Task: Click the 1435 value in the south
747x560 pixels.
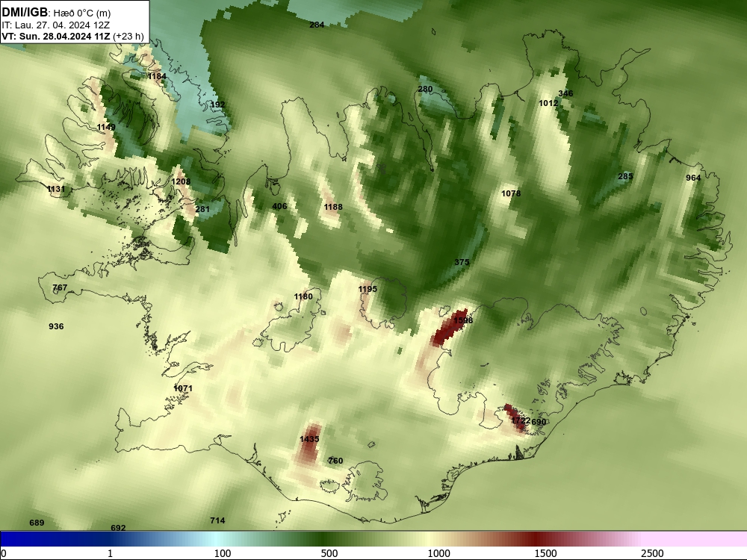Action: coord(309,439)
